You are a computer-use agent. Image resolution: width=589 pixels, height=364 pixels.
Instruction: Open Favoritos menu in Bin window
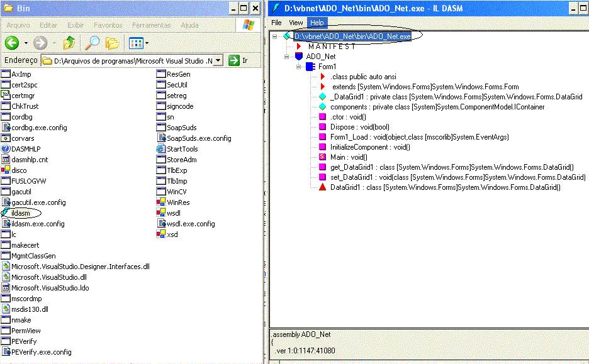click(x=108, y=25)
